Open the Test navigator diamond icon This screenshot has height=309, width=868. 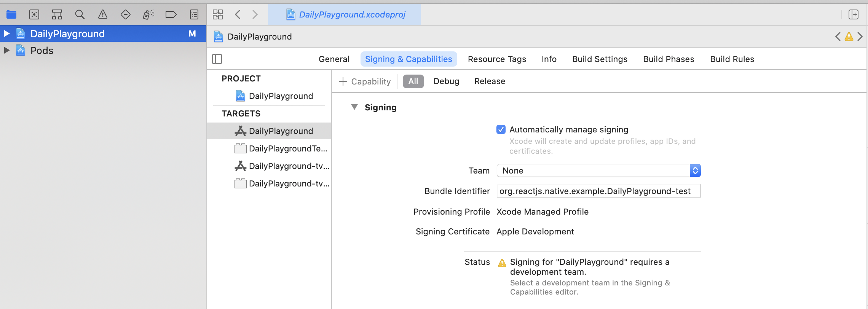(126, 15)
